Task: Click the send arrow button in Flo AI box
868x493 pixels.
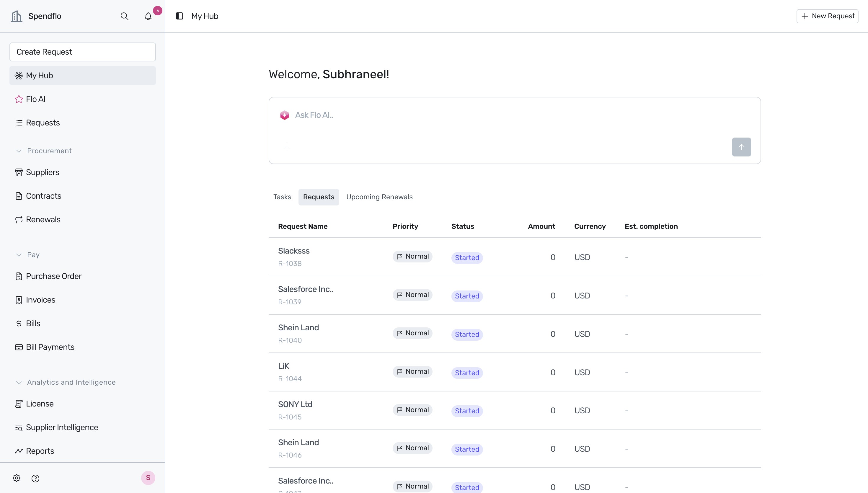Action: pos(741,147)
